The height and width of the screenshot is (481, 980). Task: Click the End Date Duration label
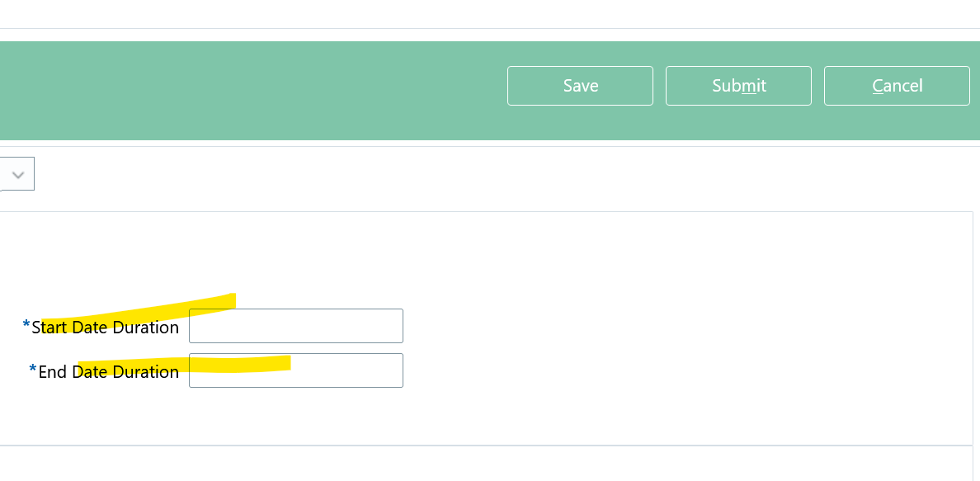coord(110,371)
